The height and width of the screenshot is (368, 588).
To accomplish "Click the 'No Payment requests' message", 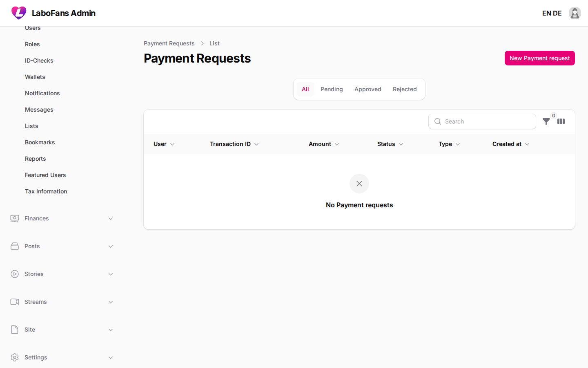I will pos(359,205).
